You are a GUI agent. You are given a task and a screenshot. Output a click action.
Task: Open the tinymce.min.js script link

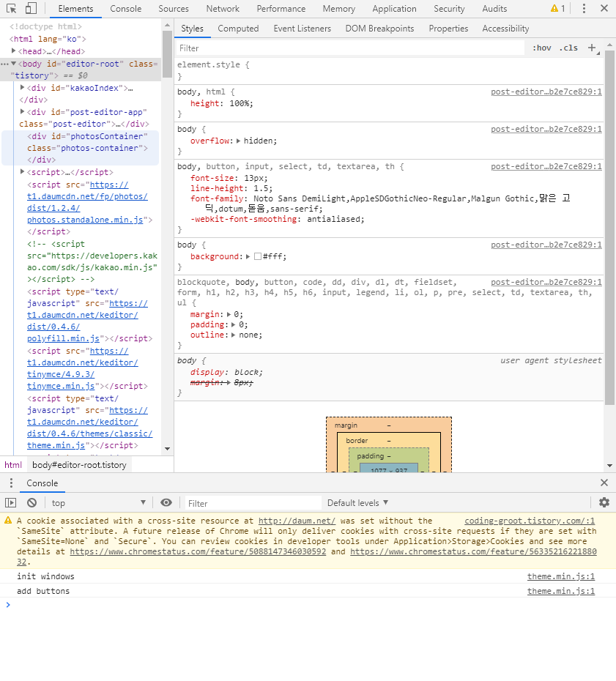click(x=61, y=386)
